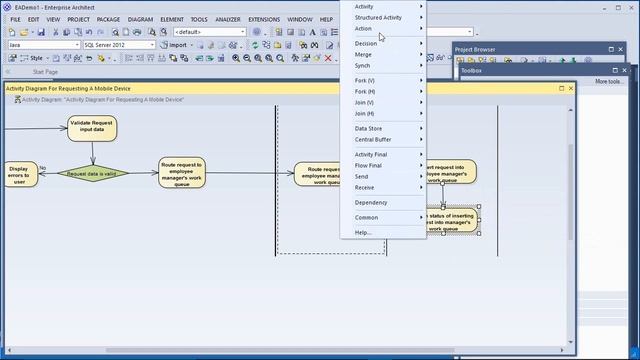
Task: Click the Bring to Front icon
Action: pos(173,58)
